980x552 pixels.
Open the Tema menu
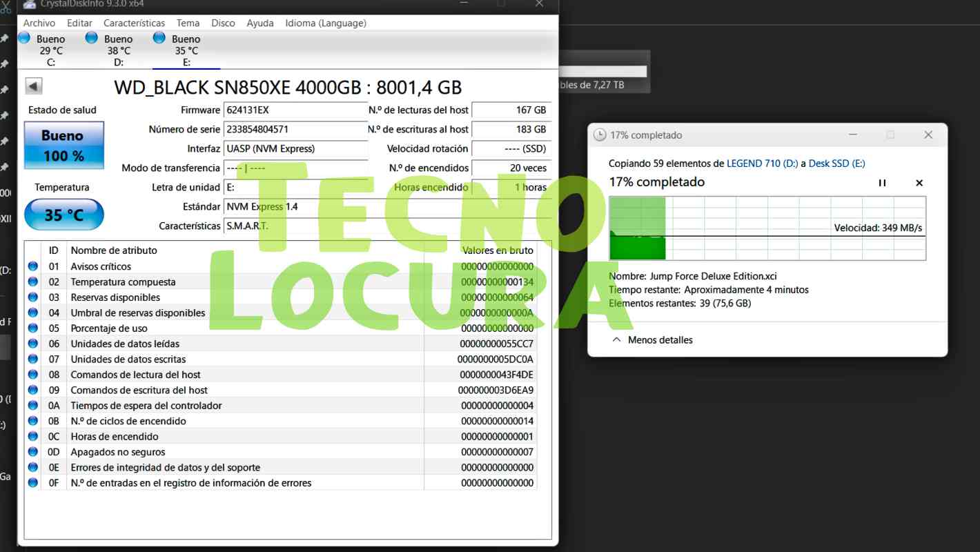tap(188, 23)
